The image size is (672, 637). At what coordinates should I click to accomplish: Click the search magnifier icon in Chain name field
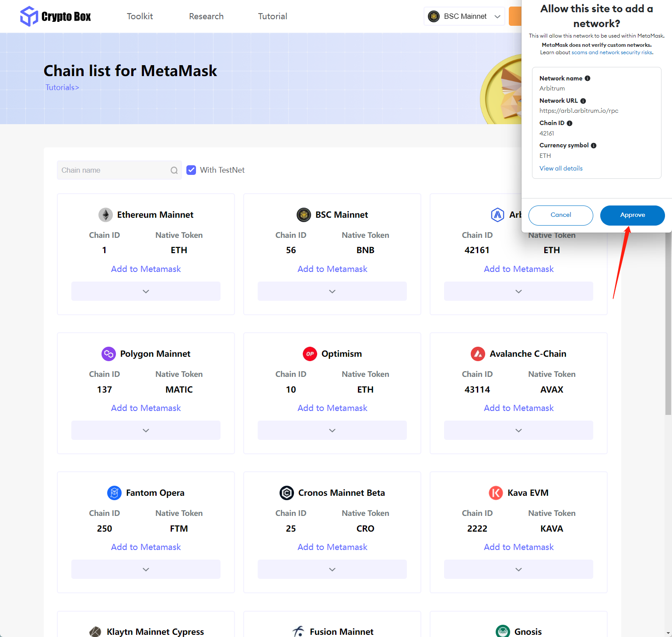click(x=174, y=171)
